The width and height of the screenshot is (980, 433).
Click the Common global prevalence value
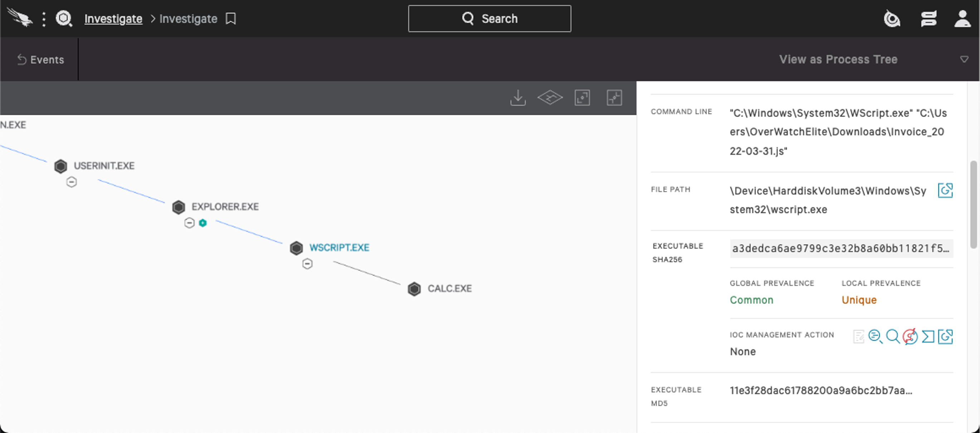coord(751,300)
